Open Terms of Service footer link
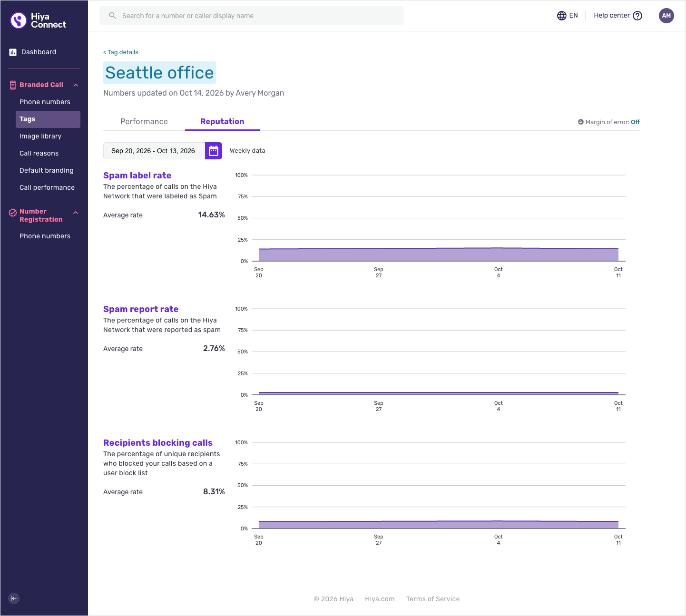 (433, 599)
